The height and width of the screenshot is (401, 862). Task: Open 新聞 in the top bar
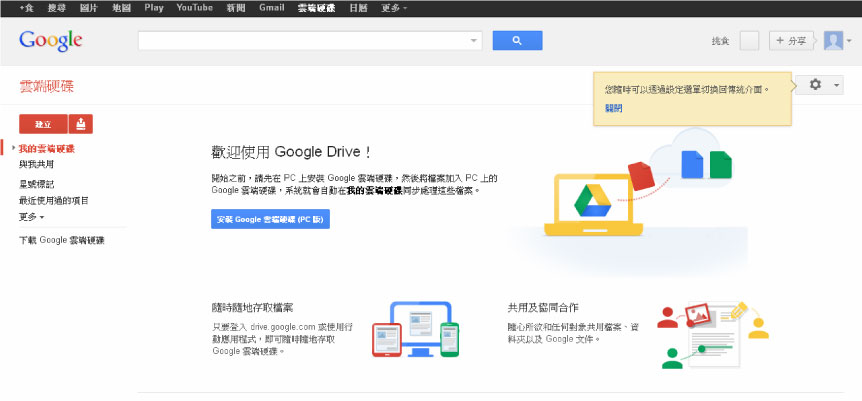point(236,8)
